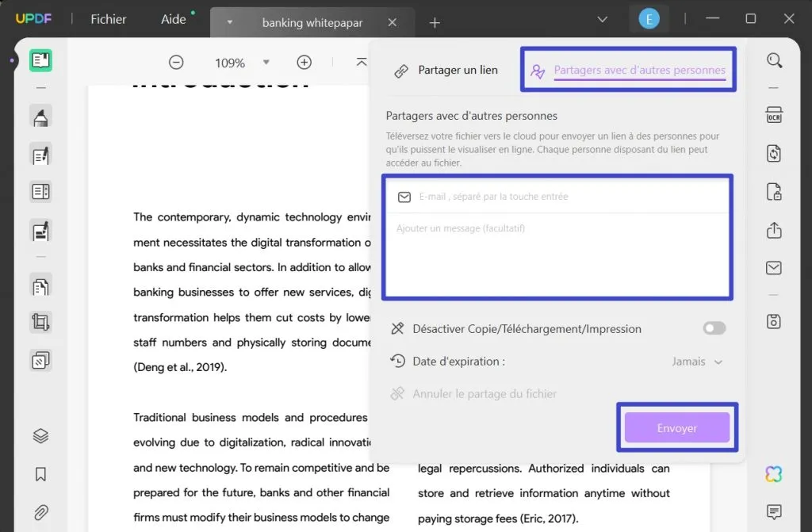Click the Ajouter un message text area
812x532 pixels.
pos(557,254)
